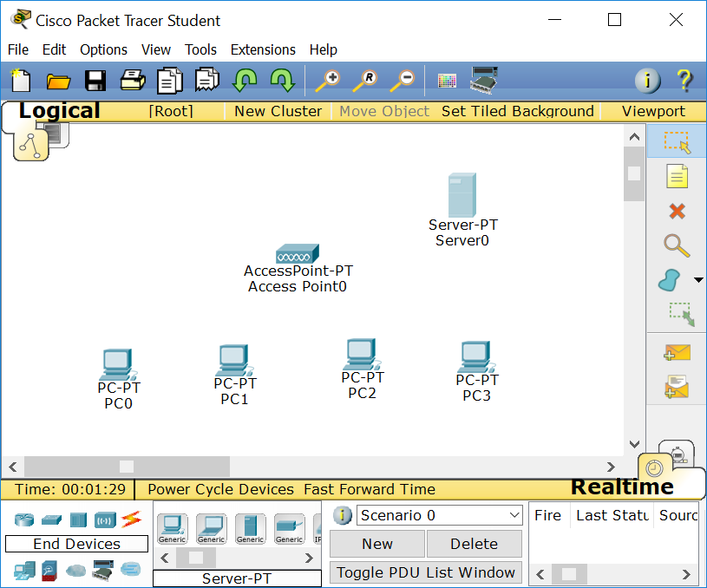
Task: Add a Simple PDU envelope
Action: pos(677,352)
